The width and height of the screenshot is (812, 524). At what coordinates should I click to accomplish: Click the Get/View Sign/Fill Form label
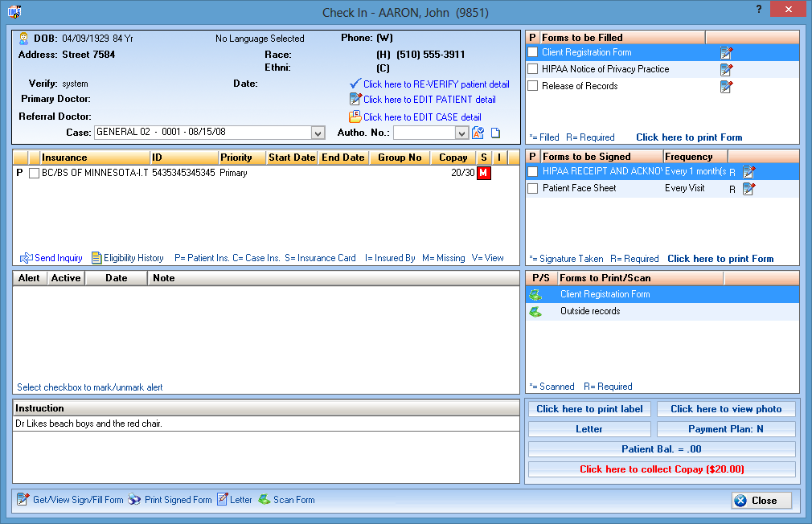coord(78,500)
